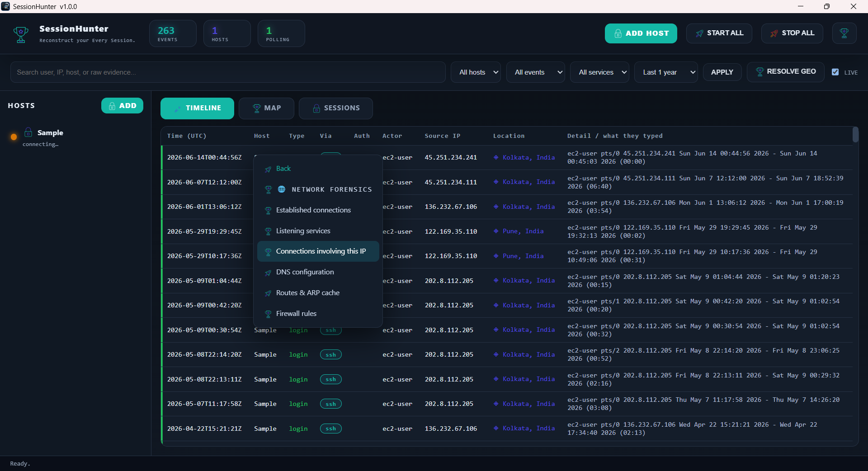This screenshot has height=471, width=868.
Task: Select Connections involving this IP
Action: pyautogui.click(x=318, y=251)
